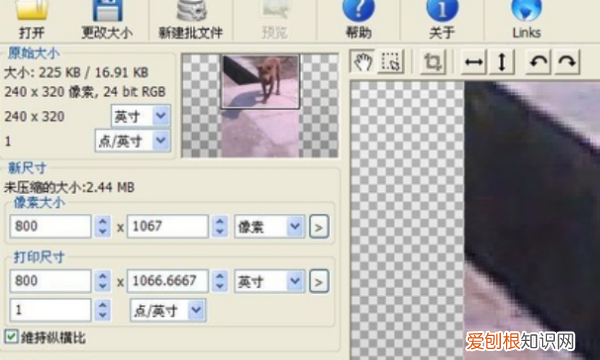Click the pixel height 1067 spinner
Image resolution: width=600 pixels, height=360 pixels.
(x=220, y=226)
